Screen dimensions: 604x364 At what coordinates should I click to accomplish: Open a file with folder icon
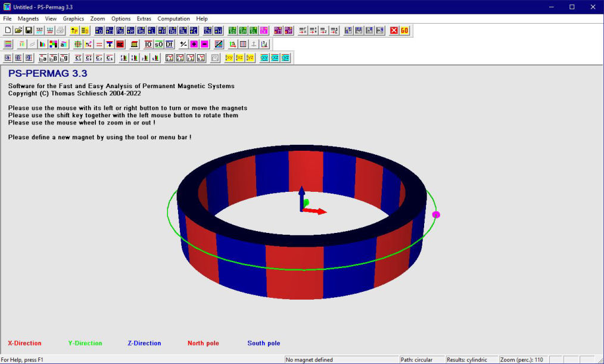pyautogui.click(x=18, y=30)
